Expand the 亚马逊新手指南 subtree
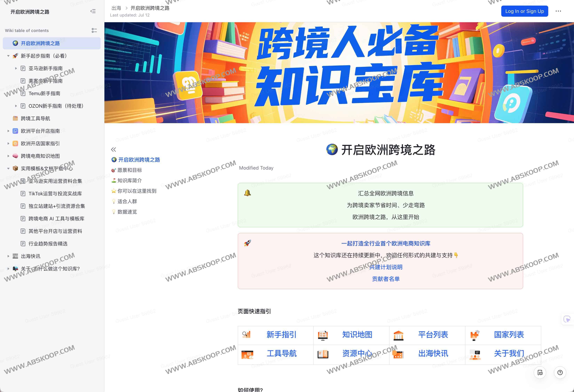 tap(16, 68)
